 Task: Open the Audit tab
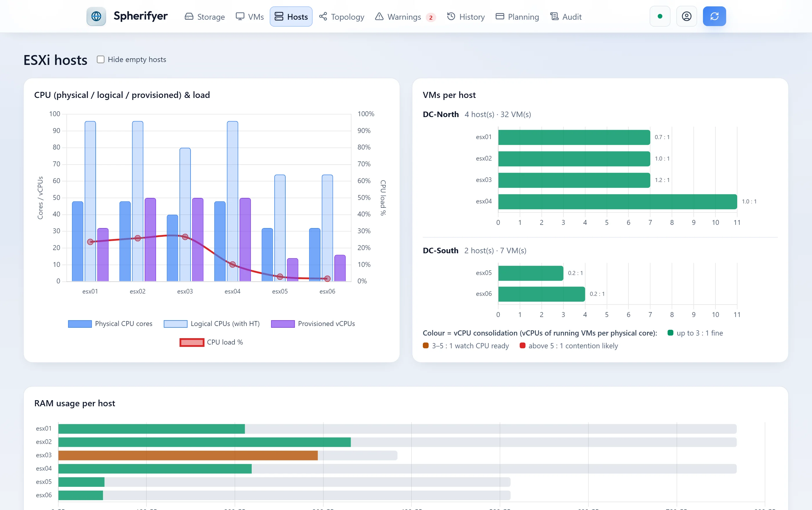pyautogui.click(x=565, y=17)
